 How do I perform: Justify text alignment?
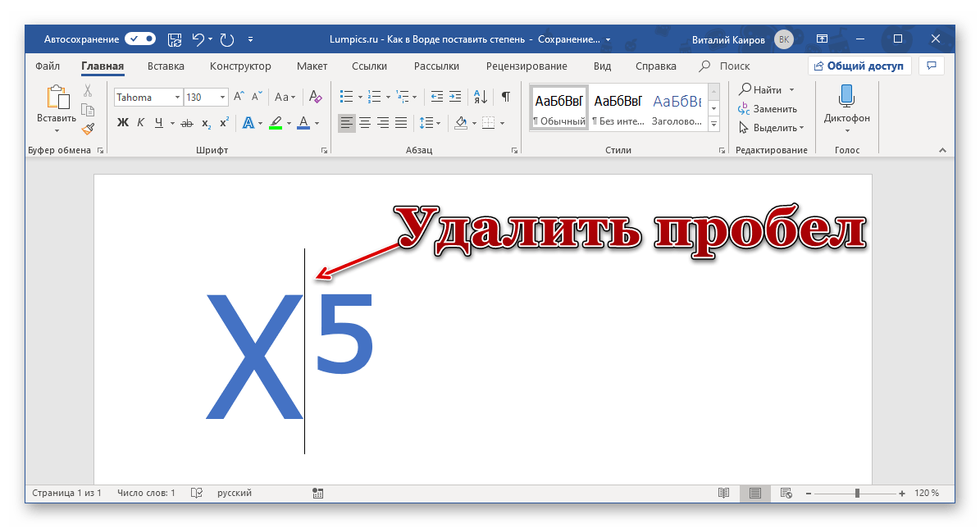pos(401,122)
